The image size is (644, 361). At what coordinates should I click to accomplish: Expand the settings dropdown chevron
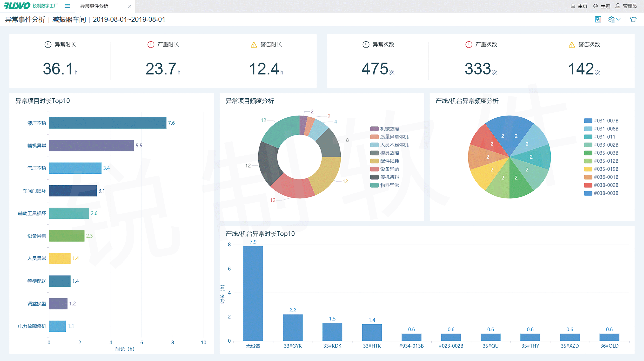coord(618,19)
